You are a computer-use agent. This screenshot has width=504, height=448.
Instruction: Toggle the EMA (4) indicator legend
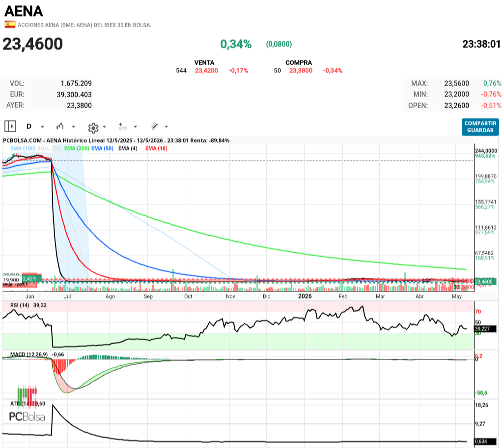pyautogui.click(x=128, y=149)
